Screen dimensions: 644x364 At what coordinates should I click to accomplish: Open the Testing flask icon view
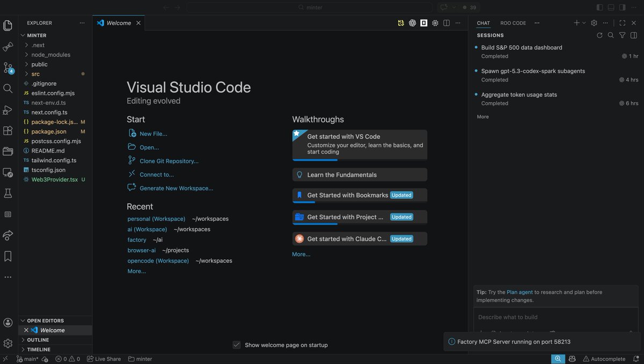click(8, 193)
